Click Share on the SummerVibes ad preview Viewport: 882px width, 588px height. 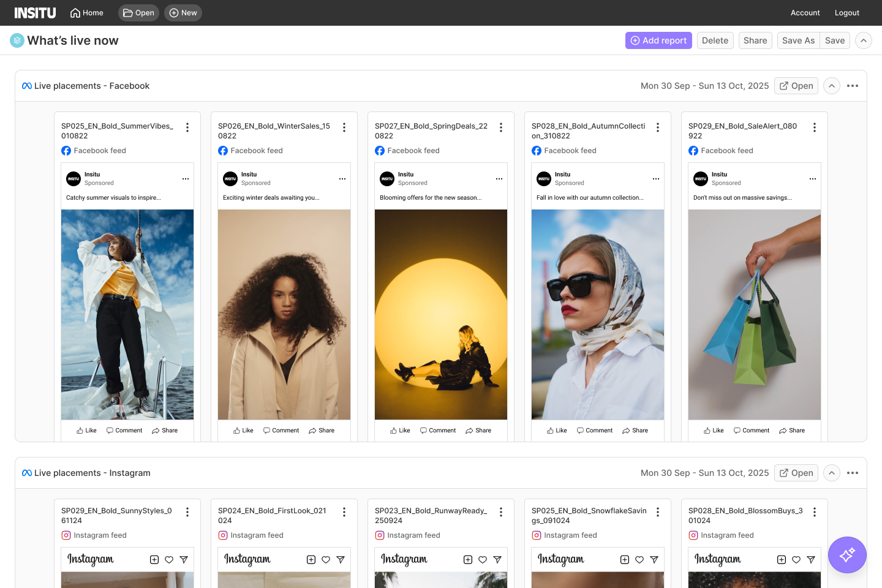[165, 431]
